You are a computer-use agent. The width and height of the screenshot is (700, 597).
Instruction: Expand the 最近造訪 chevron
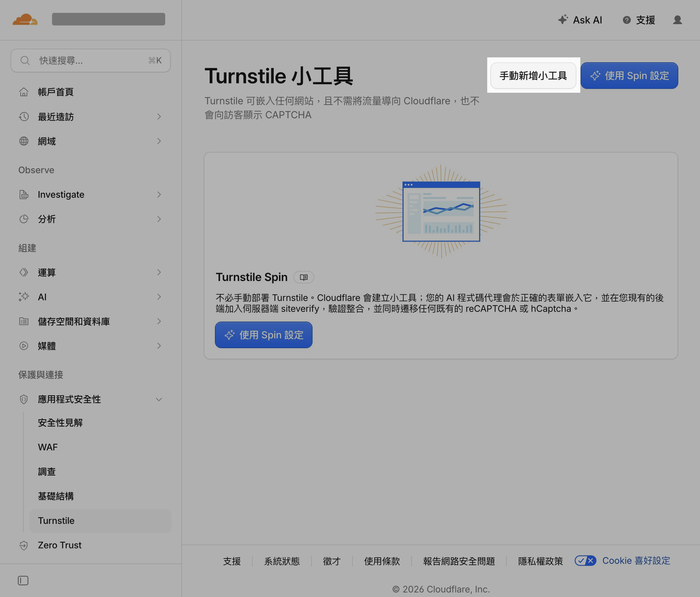(159, 117)
